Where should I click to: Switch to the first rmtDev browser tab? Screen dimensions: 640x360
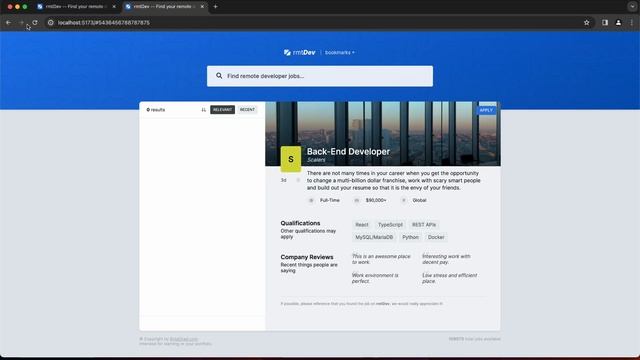(76, 7)
